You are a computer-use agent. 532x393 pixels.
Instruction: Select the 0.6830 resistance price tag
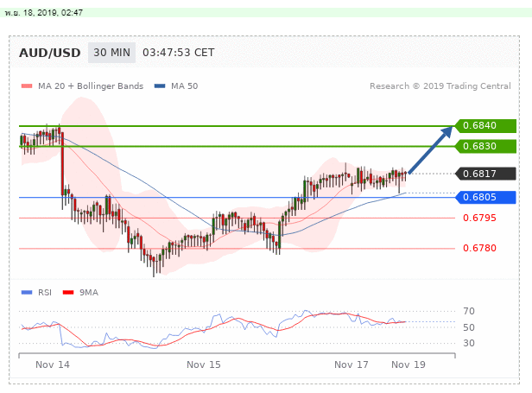coord(485,146)
